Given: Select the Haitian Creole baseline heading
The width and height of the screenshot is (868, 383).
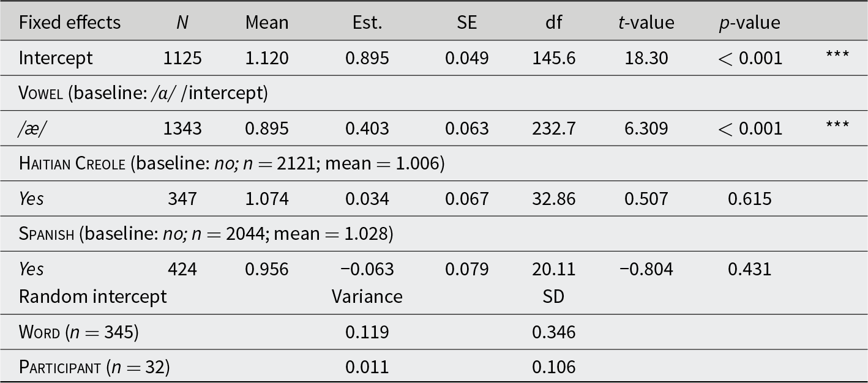Looking at the screenshot, I should (232, 163).
